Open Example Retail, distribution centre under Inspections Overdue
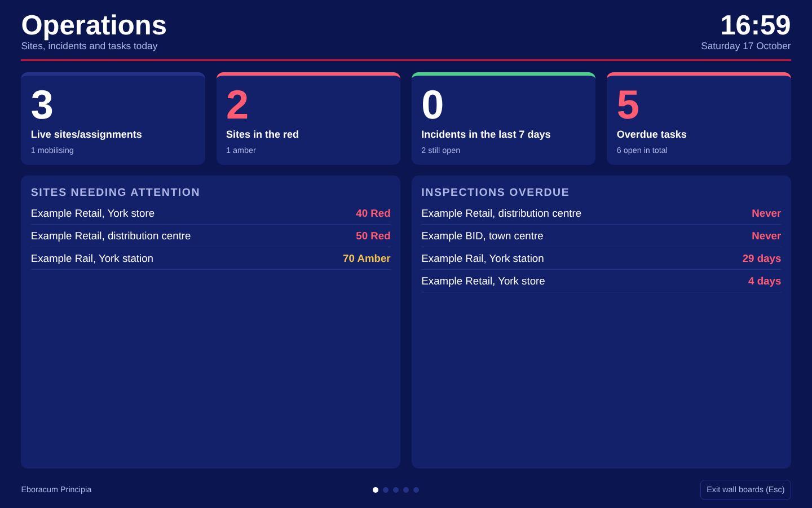 point(601,213)
